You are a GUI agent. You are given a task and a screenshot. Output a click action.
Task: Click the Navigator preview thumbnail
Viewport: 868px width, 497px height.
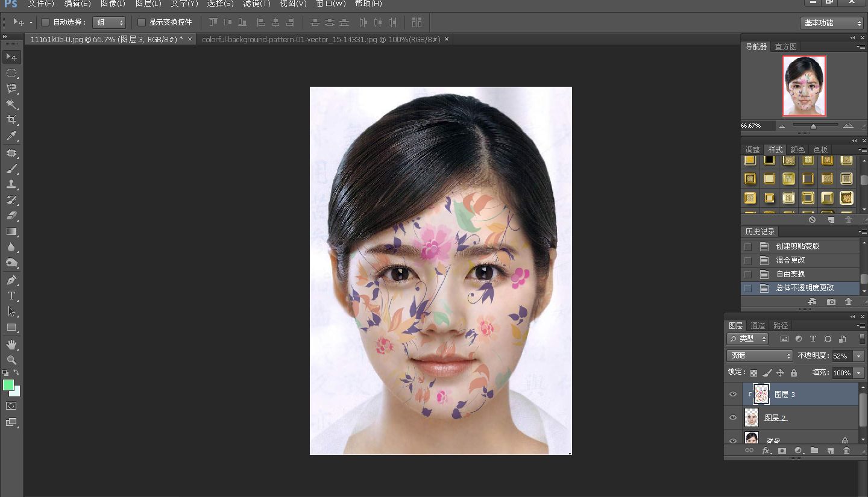pyautogui.click(x=804, y=86)
